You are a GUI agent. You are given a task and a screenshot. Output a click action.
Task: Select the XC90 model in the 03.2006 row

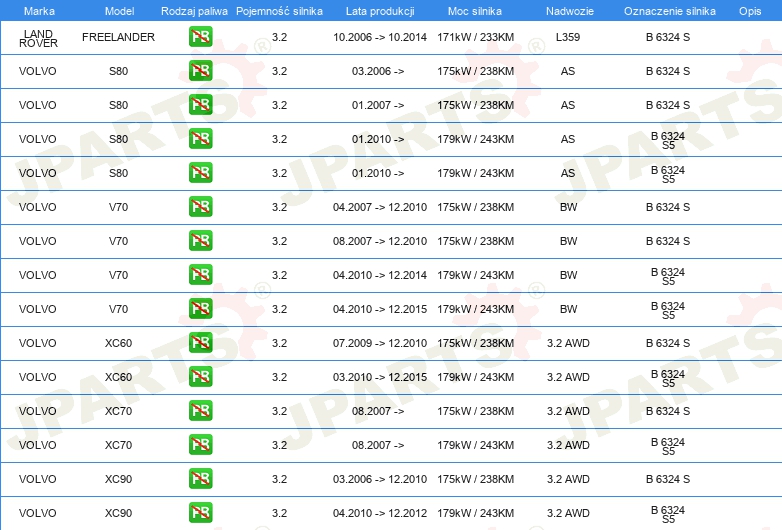[119, 479]
